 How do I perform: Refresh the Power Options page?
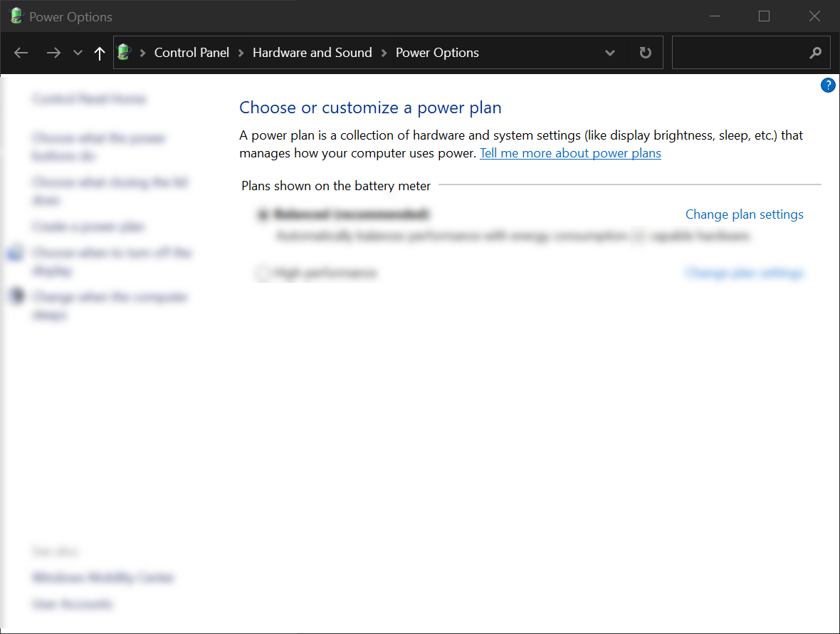coord(646,53)
